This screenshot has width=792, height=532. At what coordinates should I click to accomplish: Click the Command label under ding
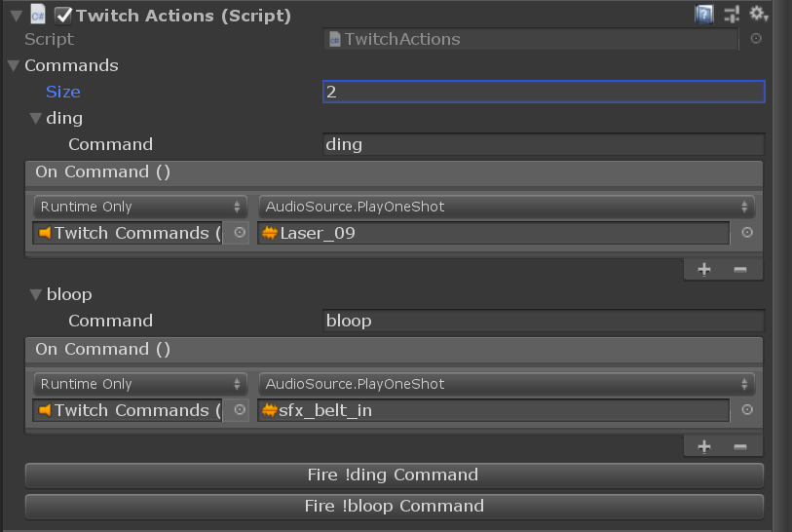[x=111, y=144]
